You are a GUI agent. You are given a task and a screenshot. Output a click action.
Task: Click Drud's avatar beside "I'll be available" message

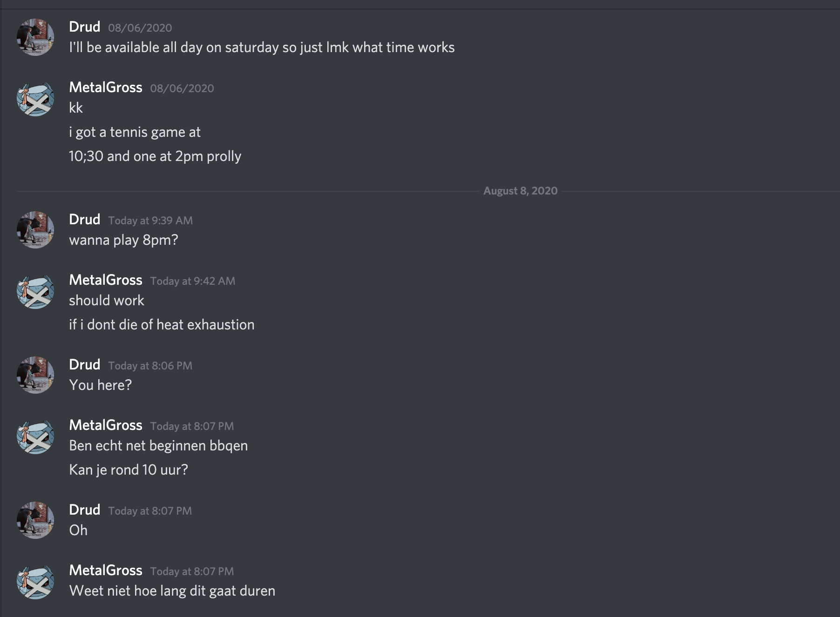coord(35,37)
